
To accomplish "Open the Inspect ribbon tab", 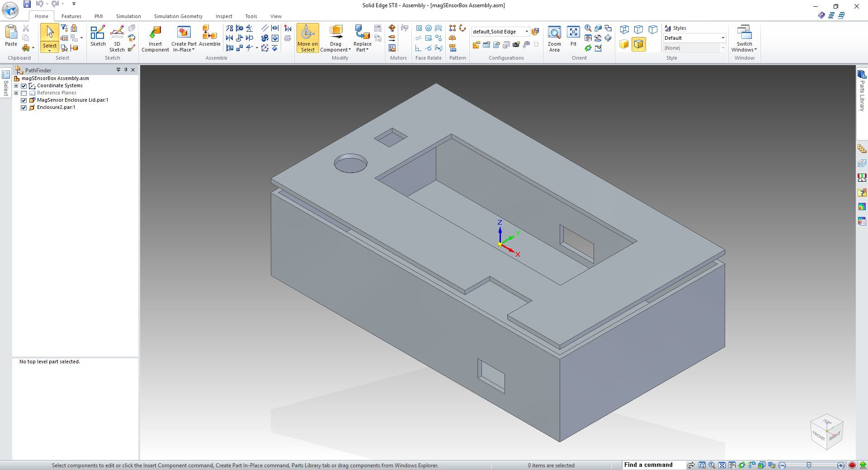I will [x=223, y=16].
